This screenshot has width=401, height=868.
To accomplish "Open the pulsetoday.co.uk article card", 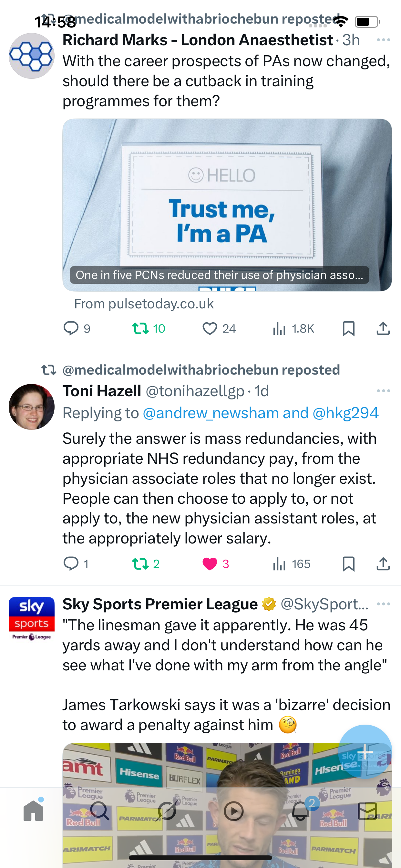I will 227,205.
